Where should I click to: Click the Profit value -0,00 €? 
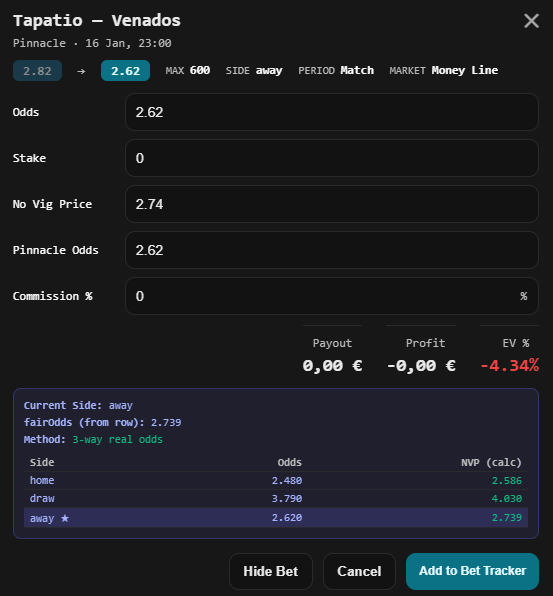click(421, 366)
